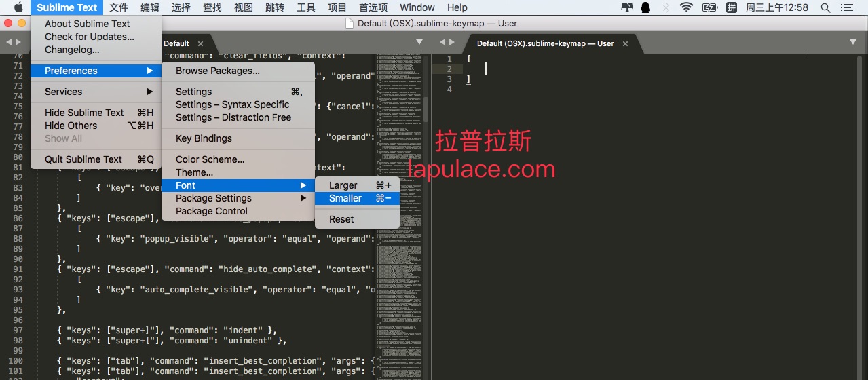Click Reset in the Font submenu

click(341, 219)
